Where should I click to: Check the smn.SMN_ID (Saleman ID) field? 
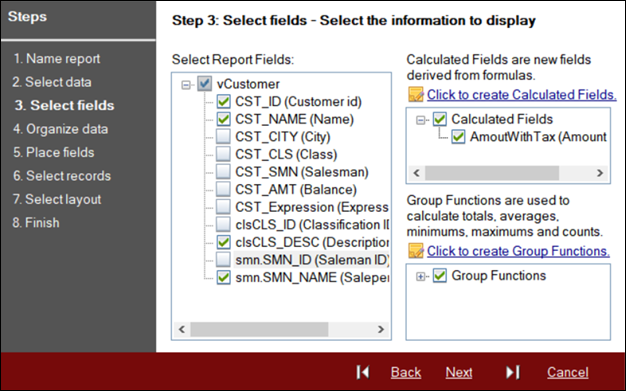(223, 260)
